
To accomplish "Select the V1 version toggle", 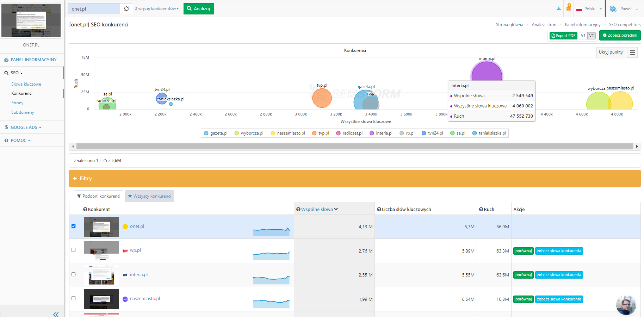I will point(583,36).
